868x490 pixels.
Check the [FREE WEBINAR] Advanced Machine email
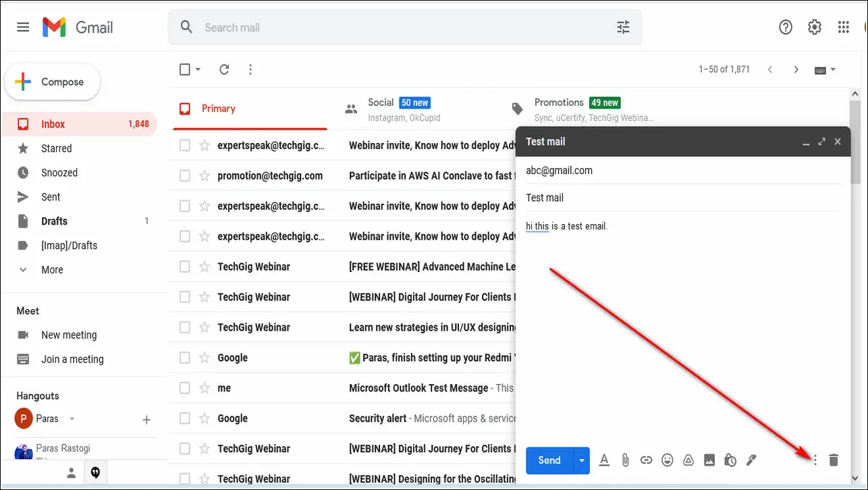click(185, 267)
